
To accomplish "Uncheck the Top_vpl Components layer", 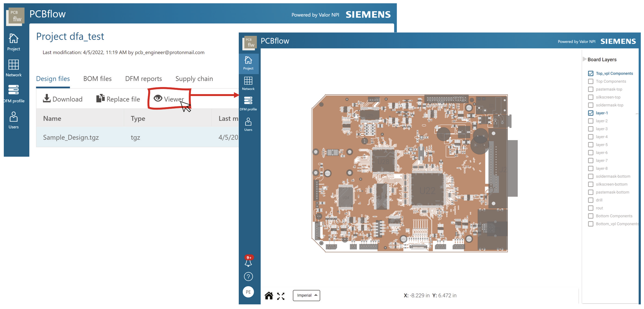I will pyautogui.click(x=590, y=73).
